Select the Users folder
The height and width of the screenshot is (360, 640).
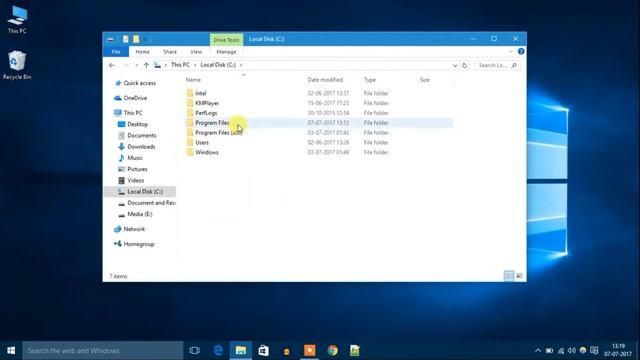(x=202, y=142)
